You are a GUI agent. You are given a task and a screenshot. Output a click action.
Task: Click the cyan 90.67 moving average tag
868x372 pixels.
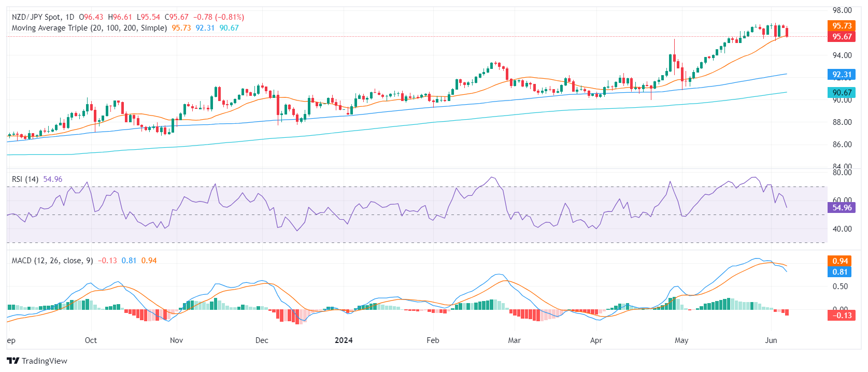842,93
